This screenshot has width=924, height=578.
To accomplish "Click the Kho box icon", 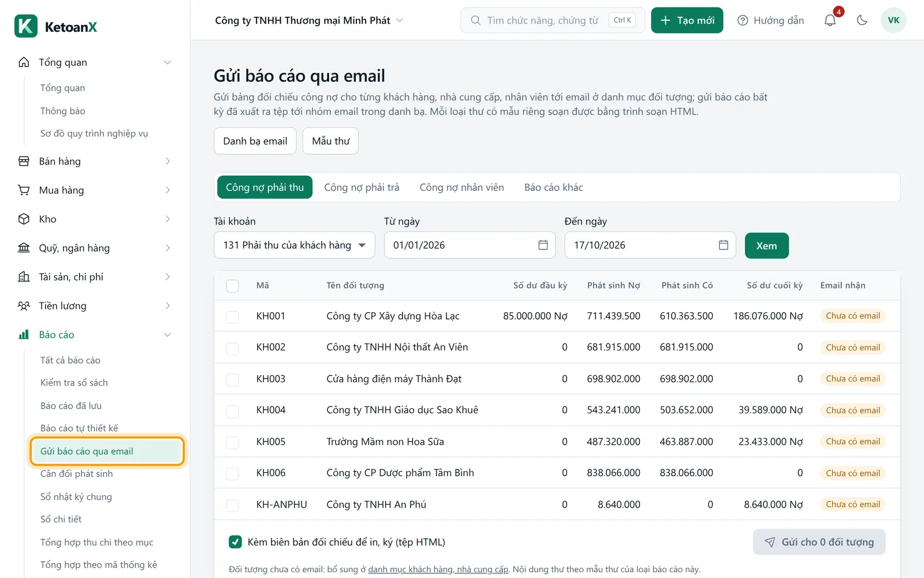I will (x=24, y=219).
